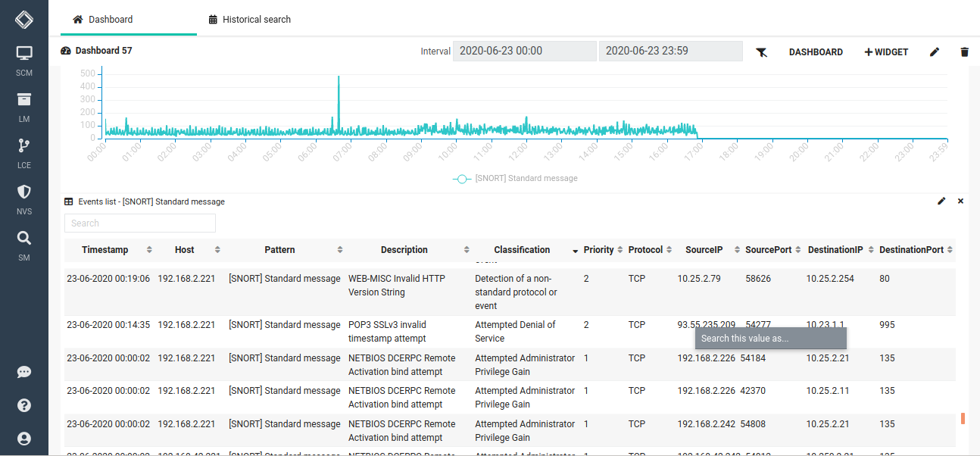The height and width of the screenshot is (456, 980).
Task: Add a new widget with + WIDGET
Action: click(x=886, y=52)
